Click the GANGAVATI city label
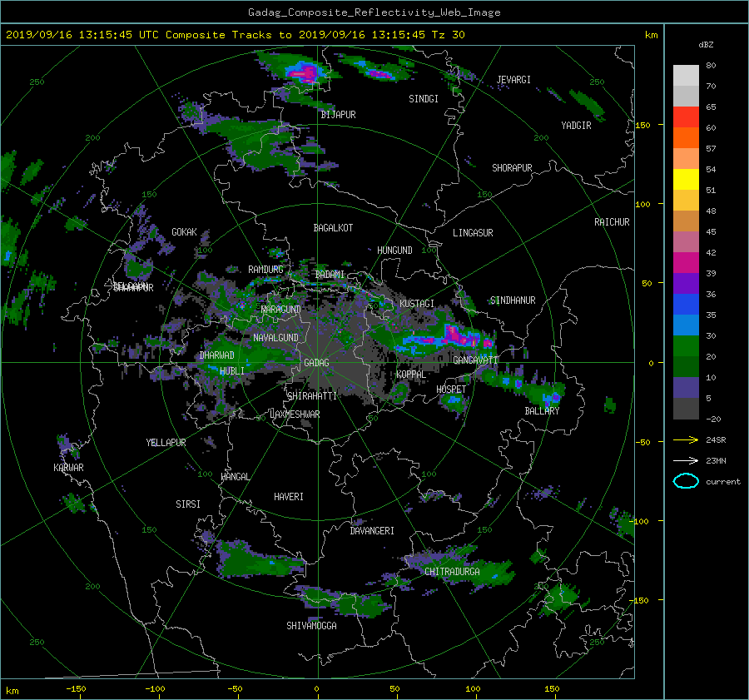749x700 pixels. (x=475, y=360)
